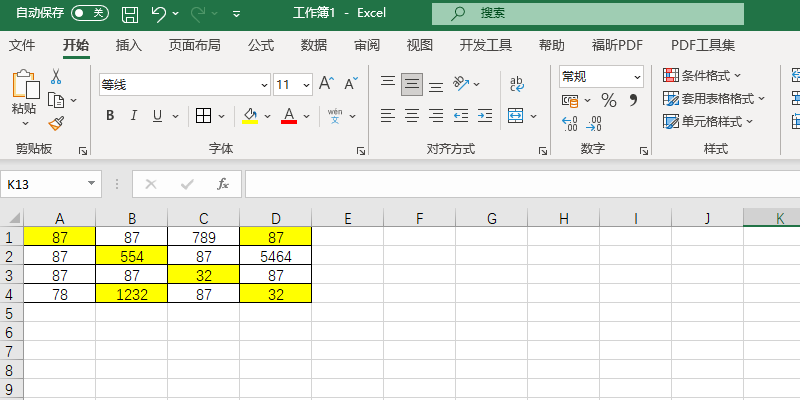Viewport: 800px width, 400px height.
Task: Click the Merge & Center icon
Action: [x=516, y=116]
